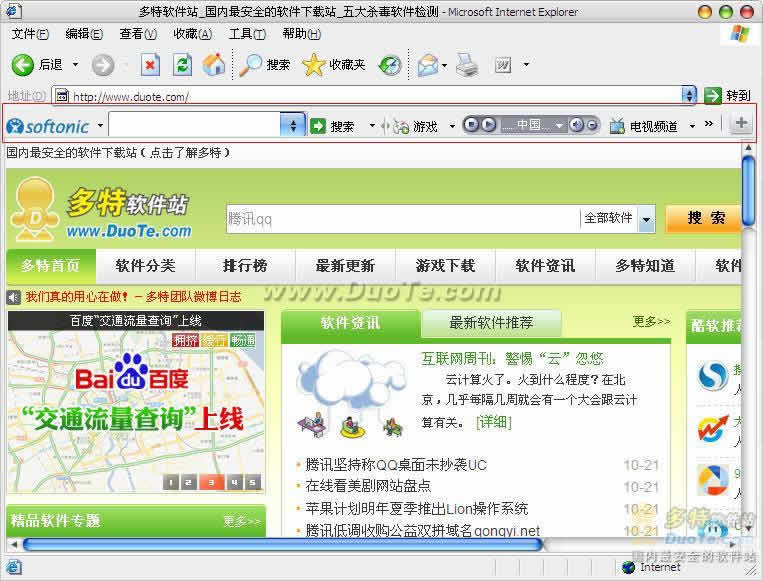Open the History clock icon
This screenshot has width=763, height=581.
tap(390, 65)
